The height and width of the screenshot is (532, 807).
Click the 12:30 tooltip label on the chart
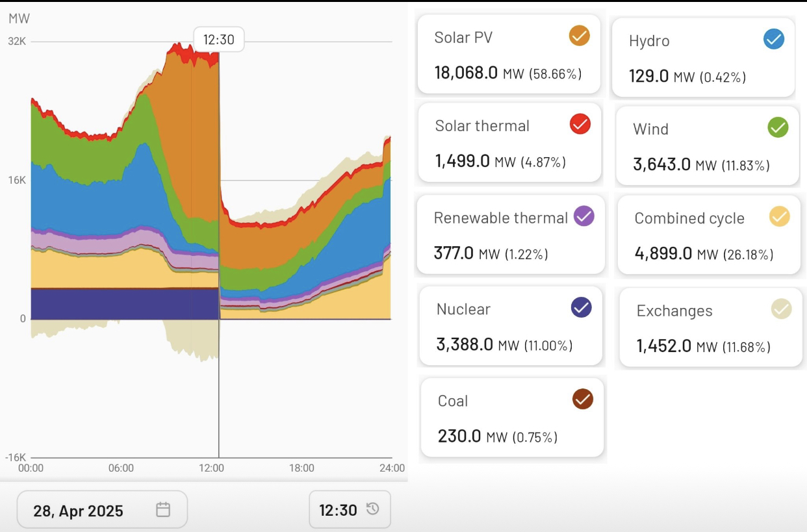(218, 40)
